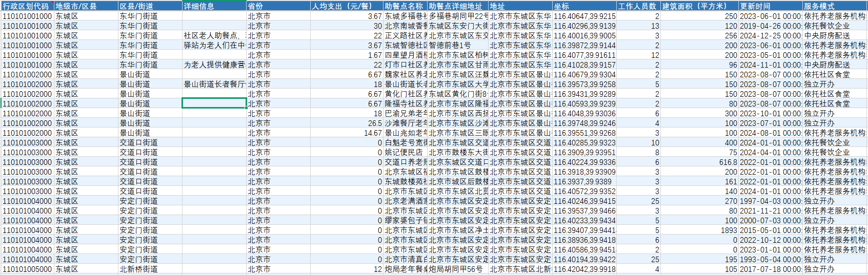Click the cell containing 姚记便民店

coord(405,152)
